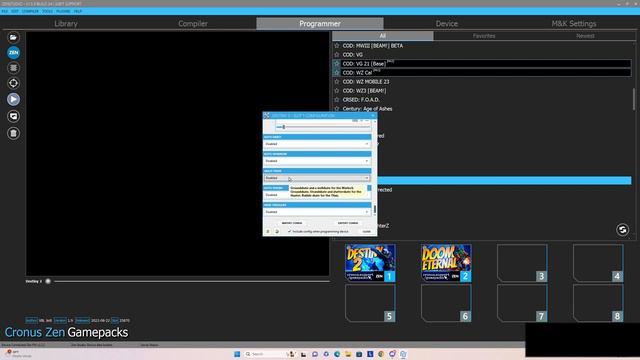This screenshot has width=640, height=360.
Task: Open File Explorer folder icon on taskbar
Action: click(x=348, y=354)
